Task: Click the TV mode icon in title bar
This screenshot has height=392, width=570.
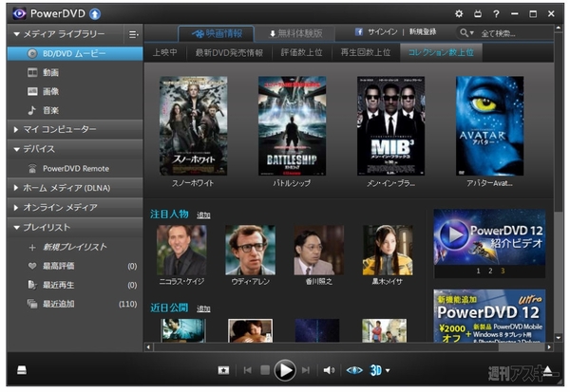Action: click(478, 14)
